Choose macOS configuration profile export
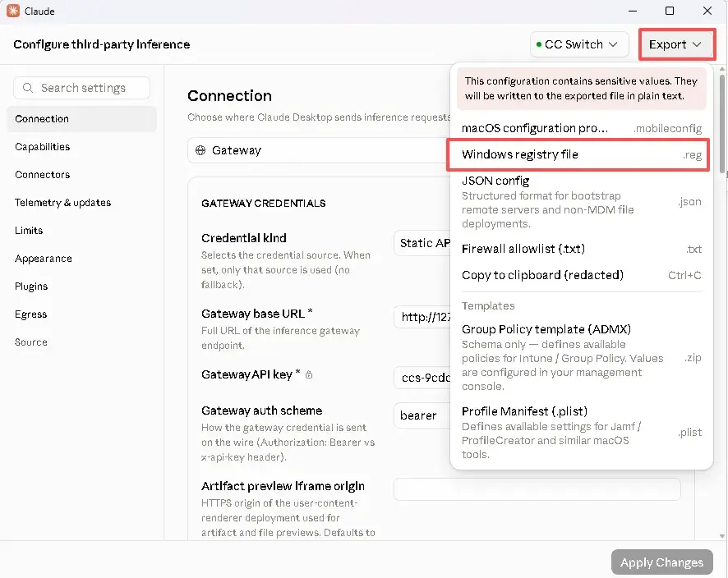 point(581,128)
